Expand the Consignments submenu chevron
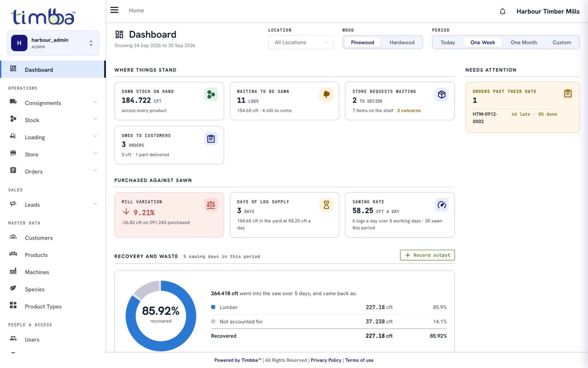This screenshot has width=588, height=368. [95, 102]
